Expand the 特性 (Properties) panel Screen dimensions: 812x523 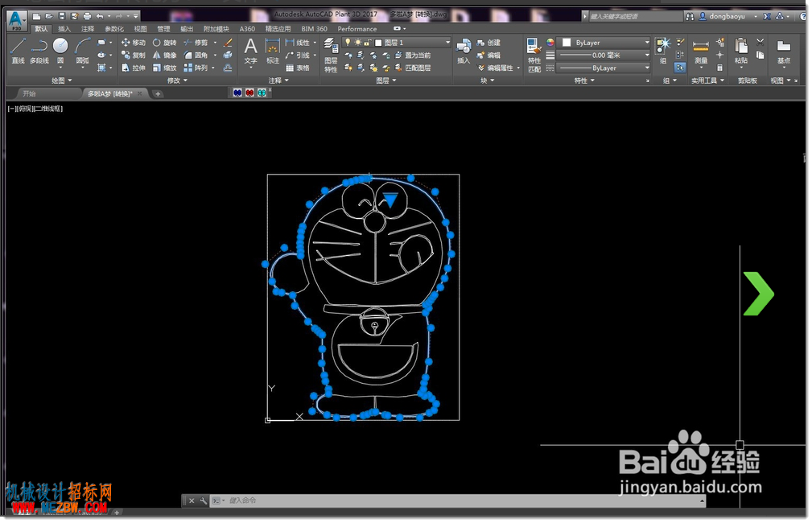[x=585, y=80]
